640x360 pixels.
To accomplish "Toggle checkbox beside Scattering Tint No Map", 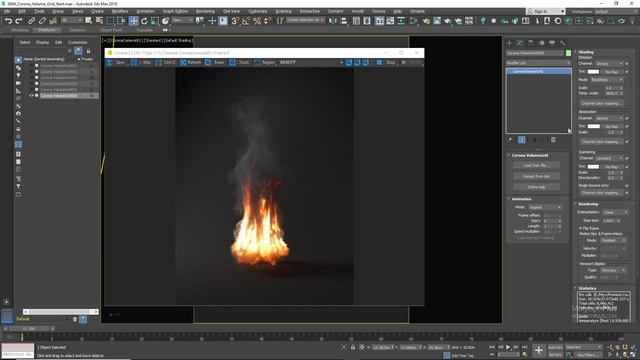I will coord(627,167).
